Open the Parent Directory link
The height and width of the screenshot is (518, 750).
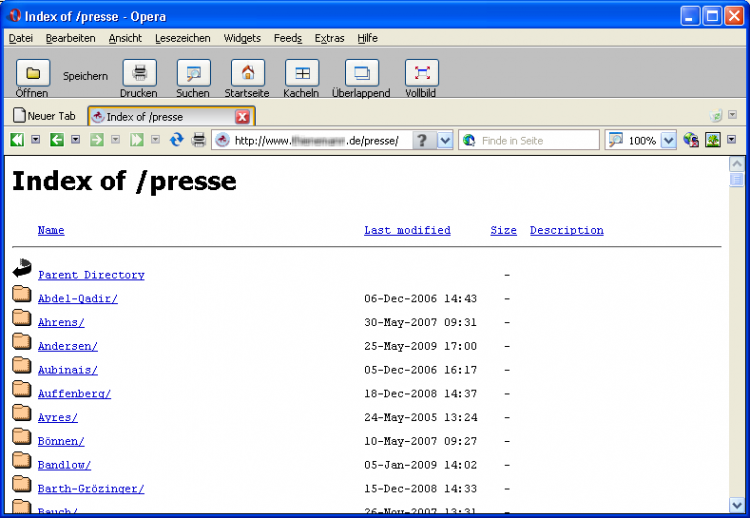[91, 275]
